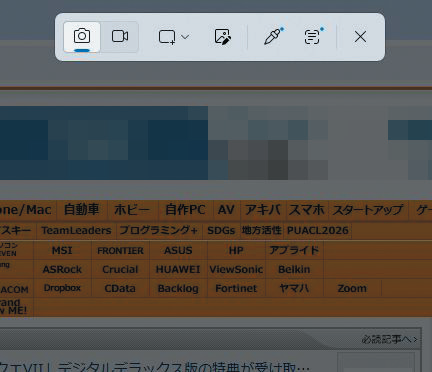432x372 pixels.
Task: Open the snip shape dropdown chevron
Action: coord(185,37)
